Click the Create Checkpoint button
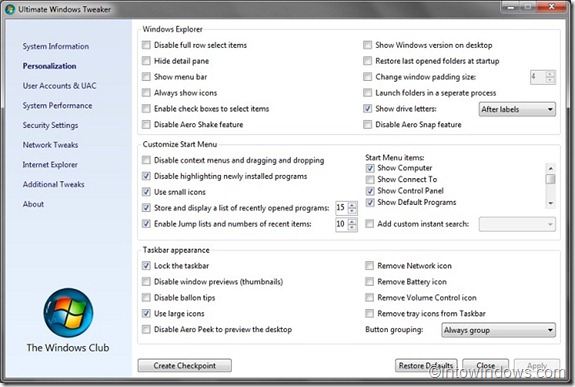Viewport: 575px width, 387px height. click(x=184, y=366)
